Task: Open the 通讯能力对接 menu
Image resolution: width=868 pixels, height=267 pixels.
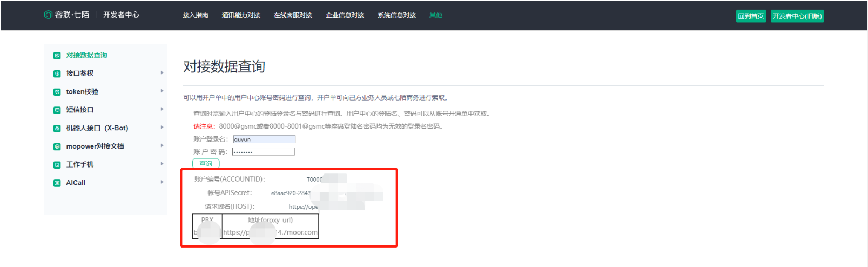Action: click(241, 16)
